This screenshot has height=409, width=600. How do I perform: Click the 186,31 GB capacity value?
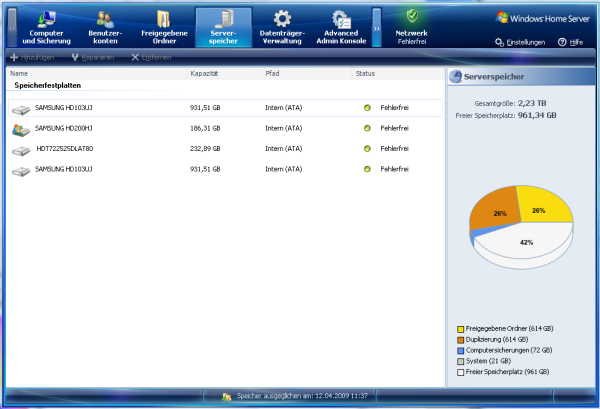pos(205,128)
